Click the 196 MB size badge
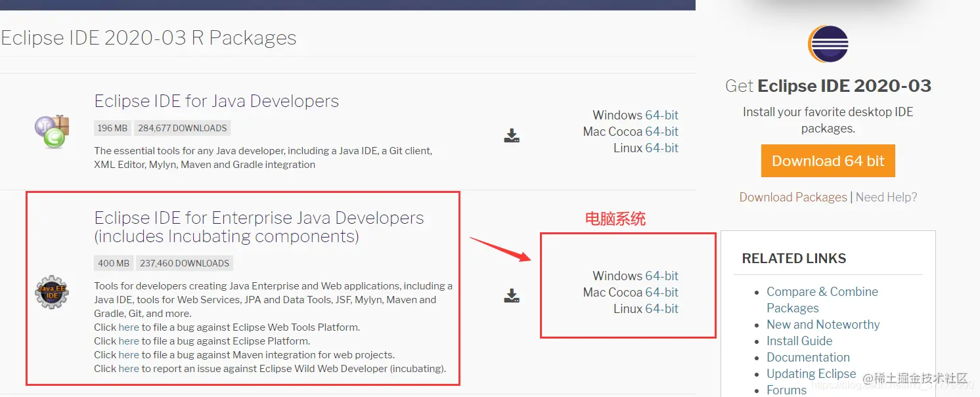 [112, 128]
